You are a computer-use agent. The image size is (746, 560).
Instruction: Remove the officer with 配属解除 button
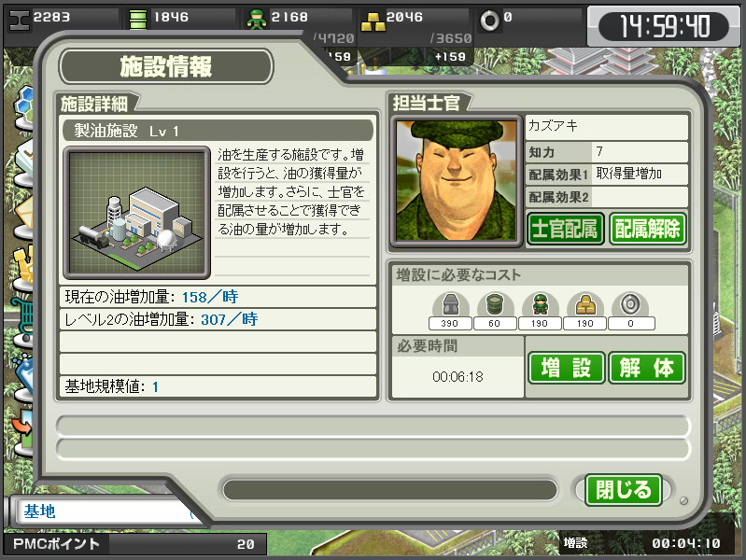648,229
